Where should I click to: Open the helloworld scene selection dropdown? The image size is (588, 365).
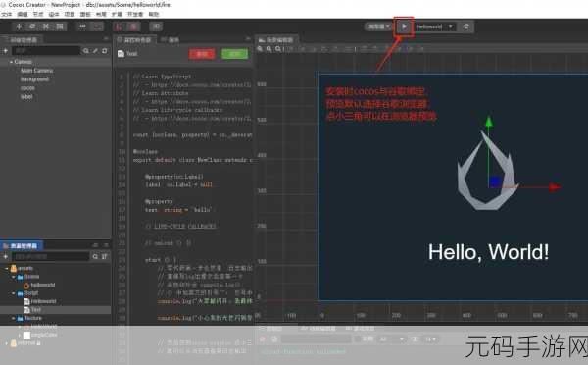click(434, 26)
